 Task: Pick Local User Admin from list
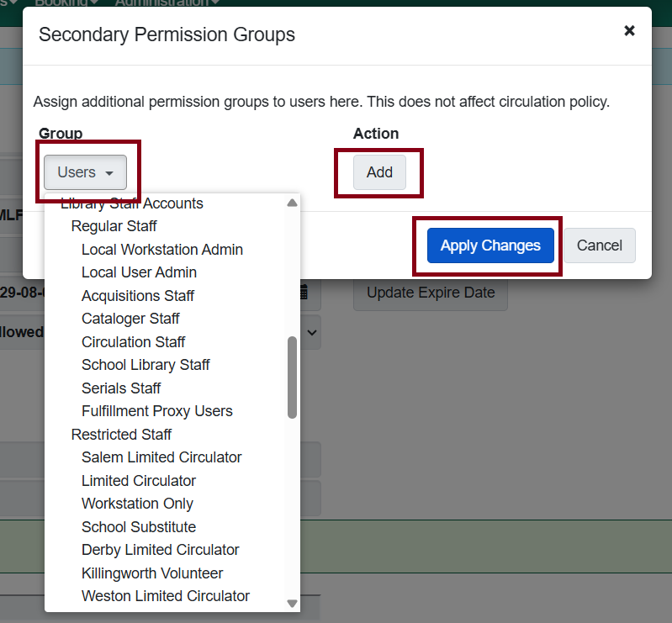click(139, 272)
